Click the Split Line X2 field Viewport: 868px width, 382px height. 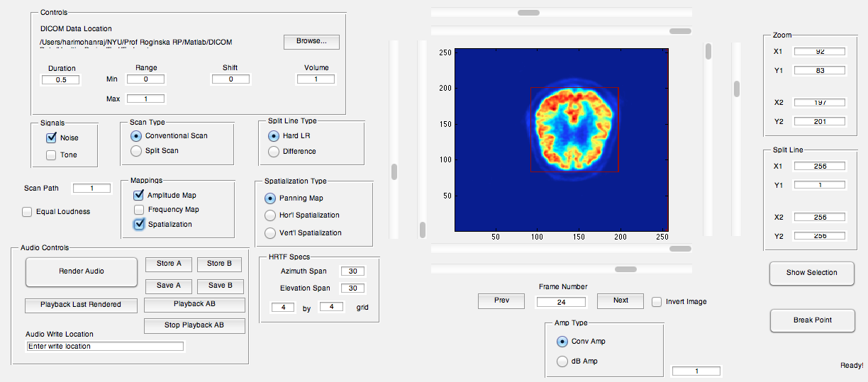820,218
